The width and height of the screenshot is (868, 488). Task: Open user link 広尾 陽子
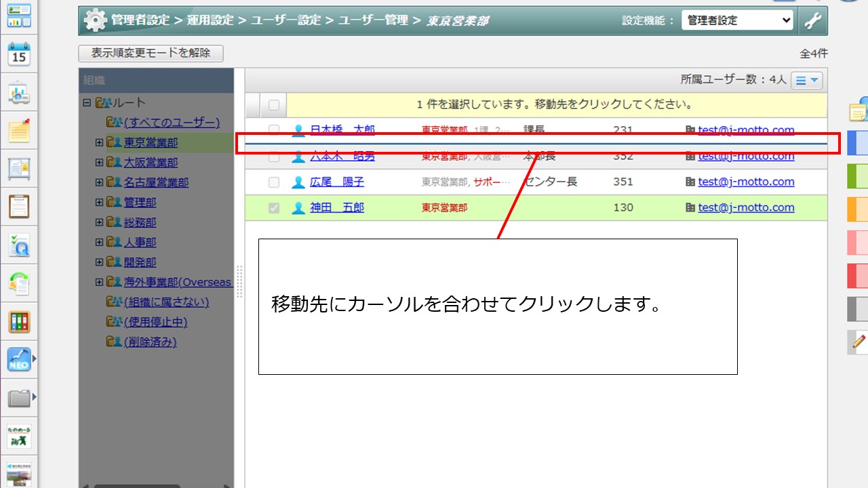tap(337, 182)
